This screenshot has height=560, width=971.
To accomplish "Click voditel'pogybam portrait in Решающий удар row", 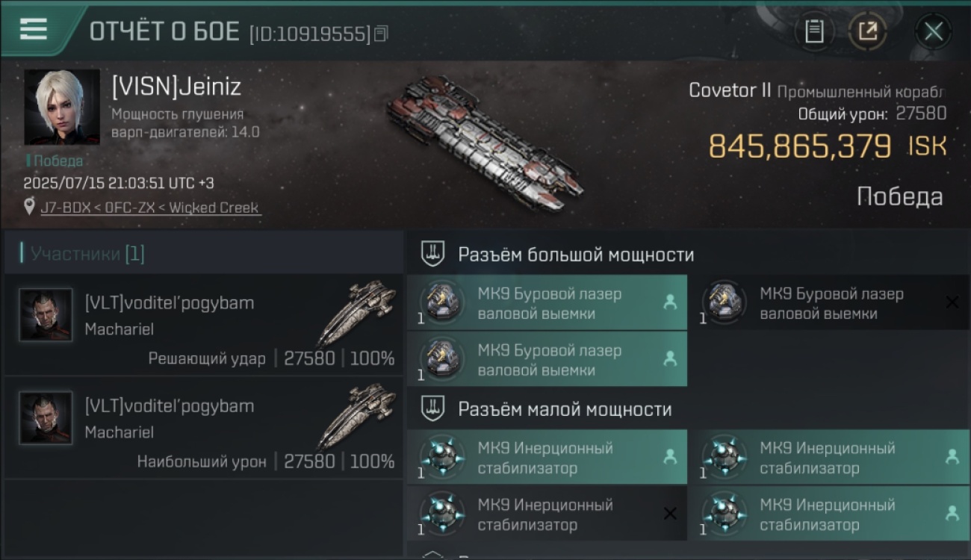I will pyautogui.click(x=46, y=315).
